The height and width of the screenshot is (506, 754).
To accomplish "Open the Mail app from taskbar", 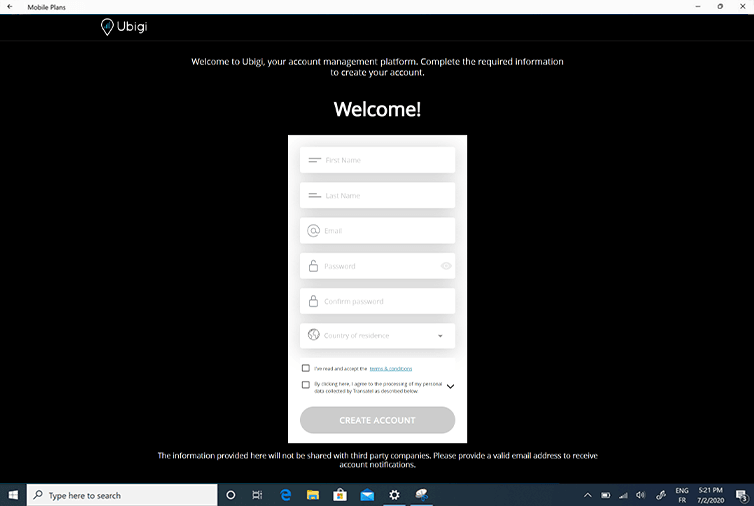I will coord(367,495).
